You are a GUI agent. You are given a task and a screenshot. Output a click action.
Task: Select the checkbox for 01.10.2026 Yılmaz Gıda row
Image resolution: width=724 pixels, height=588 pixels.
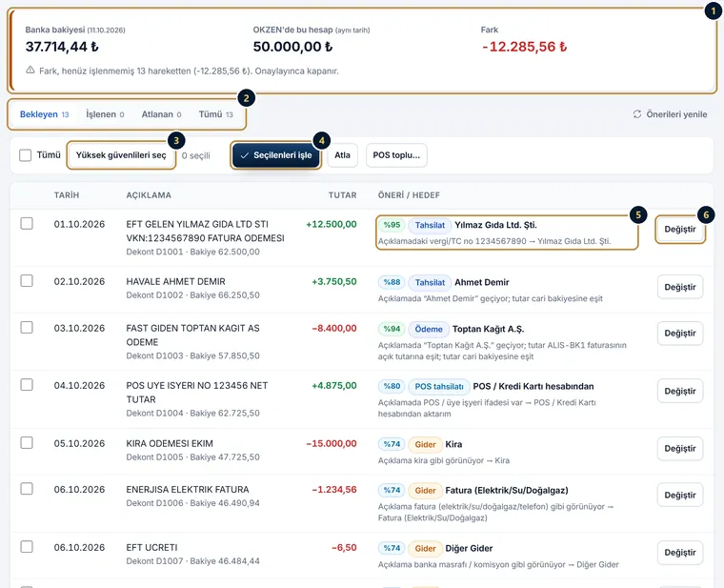coord(27,224)
